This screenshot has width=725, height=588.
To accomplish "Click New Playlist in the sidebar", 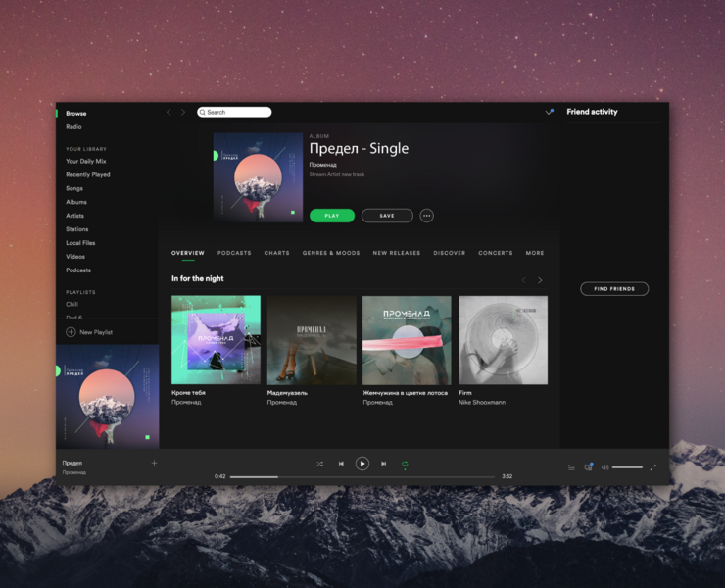I will [96, 332].
